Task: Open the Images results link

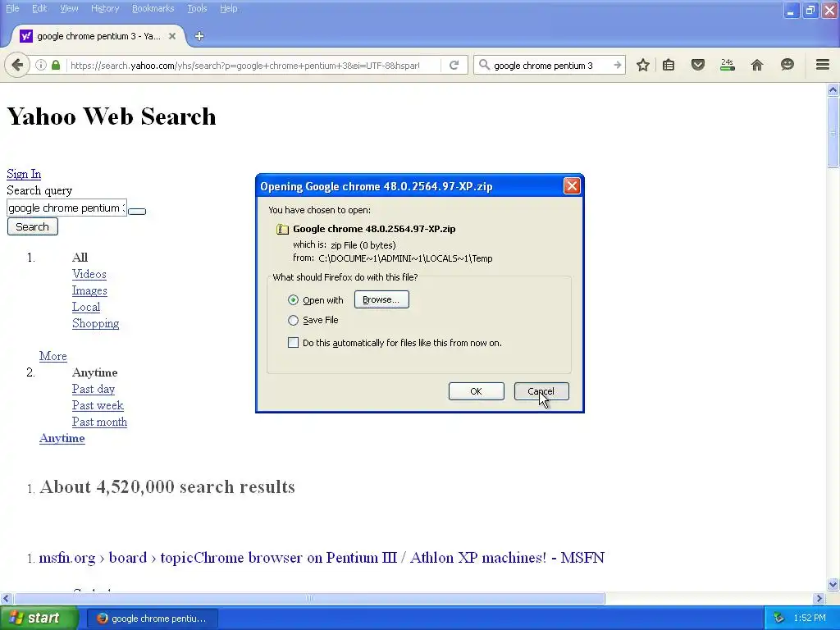Action: tap(89, 291)
